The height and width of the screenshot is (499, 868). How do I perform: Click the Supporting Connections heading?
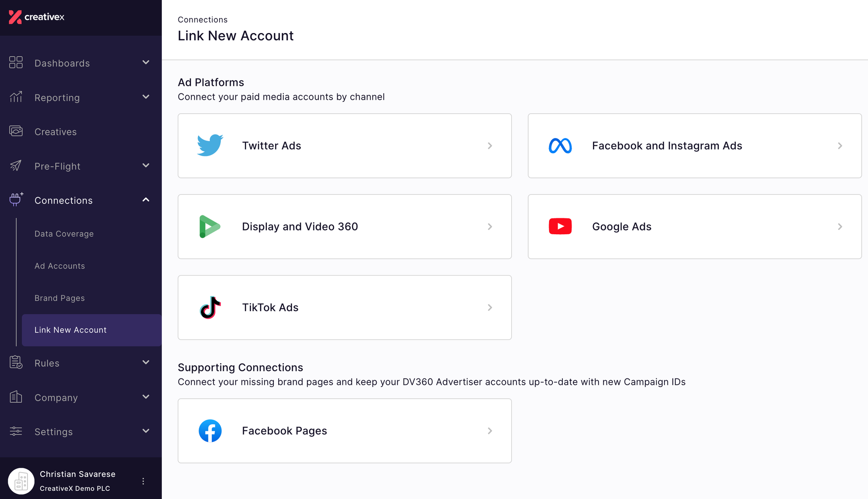coord(240,368)
